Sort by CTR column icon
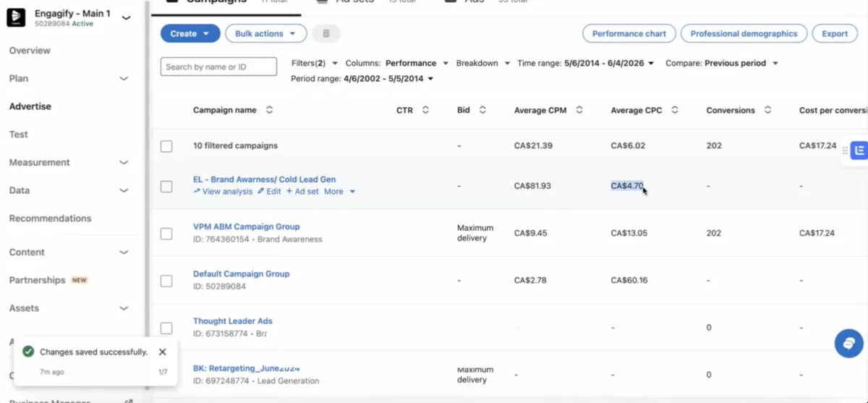868x403 pixels. pos(425,110)
